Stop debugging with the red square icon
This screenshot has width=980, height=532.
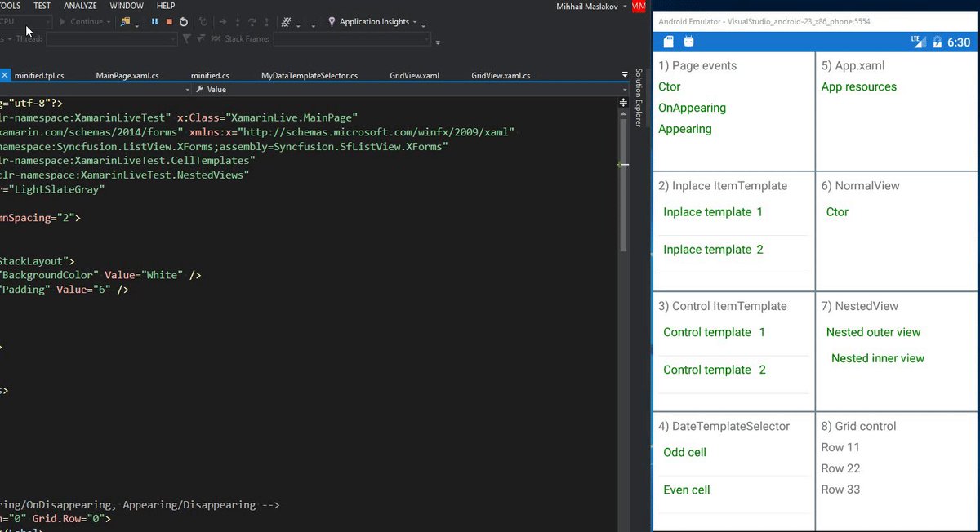click(169, 22)
